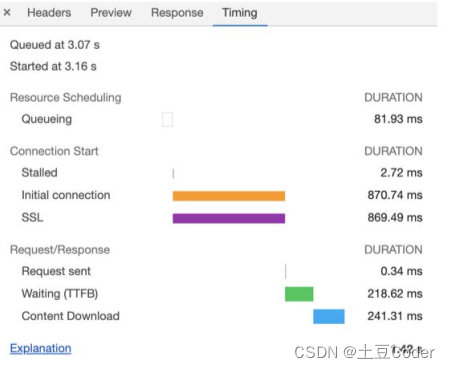This screenshot has height=368, width=450.
Task: Click the 2.72 ms stalled duration
Action: (x=401, y=173)
